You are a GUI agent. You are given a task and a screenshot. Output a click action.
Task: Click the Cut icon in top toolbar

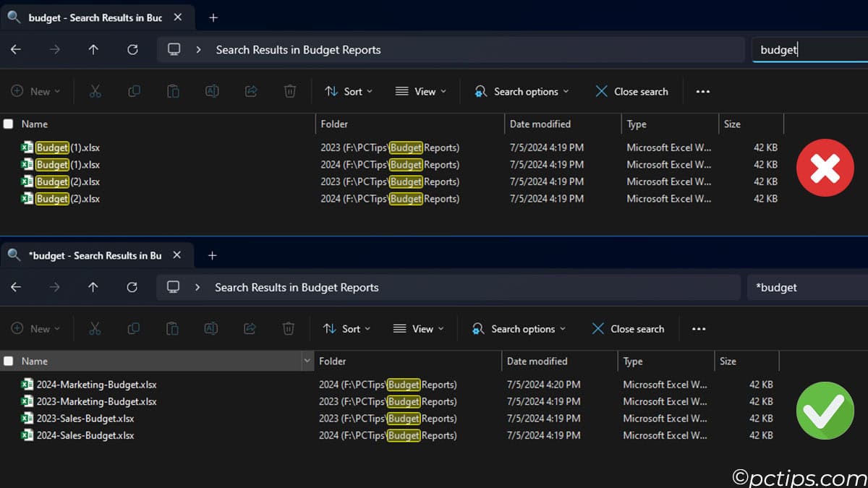[x=95, y=91]
